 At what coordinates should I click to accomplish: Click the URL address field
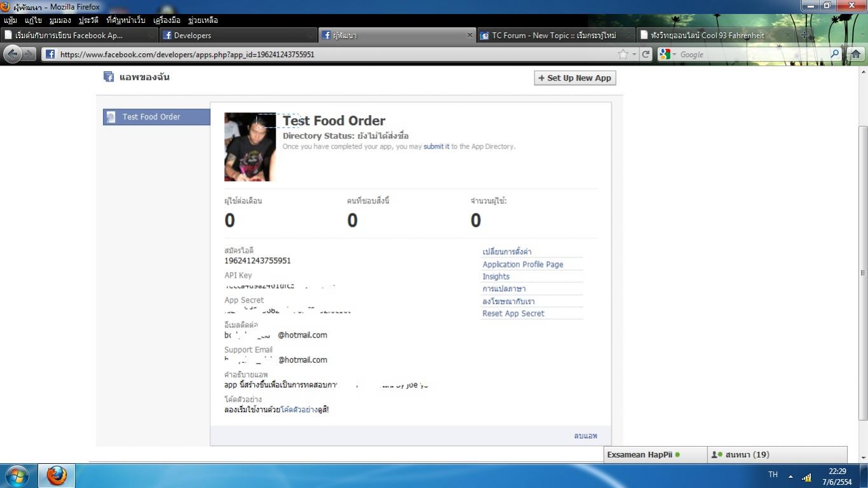330,55
